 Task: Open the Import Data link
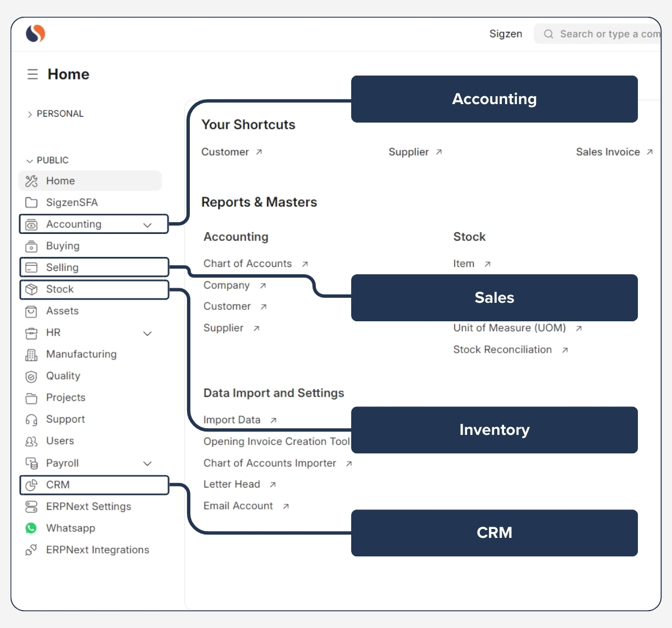coord(232,419)
